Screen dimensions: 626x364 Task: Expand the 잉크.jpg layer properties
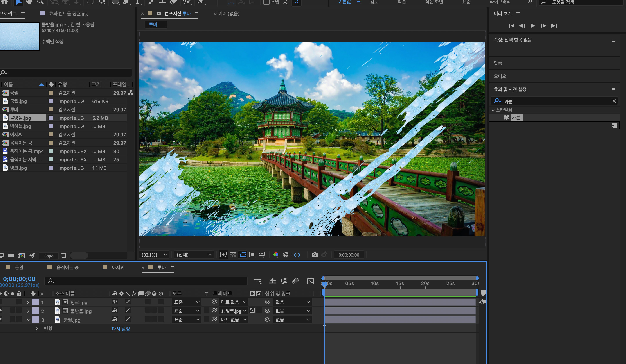tap(28, 302)
